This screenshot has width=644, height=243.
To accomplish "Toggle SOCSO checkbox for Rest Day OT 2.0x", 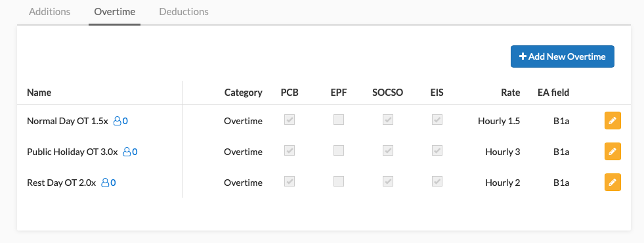I will click(x=388, y=181).
